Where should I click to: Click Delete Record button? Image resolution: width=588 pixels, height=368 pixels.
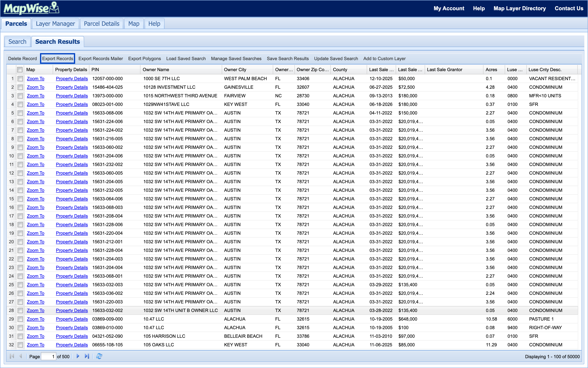(22, 59)
